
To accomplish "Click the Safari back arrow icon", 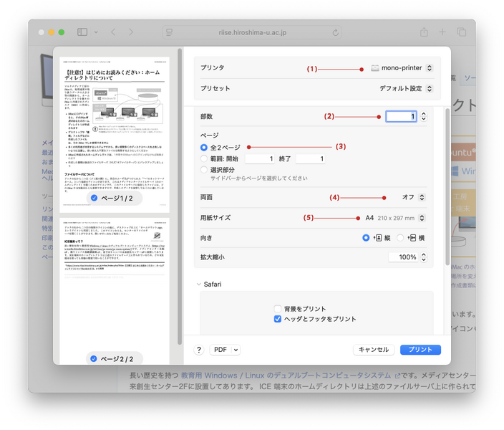I will click(x=113, y=32).
